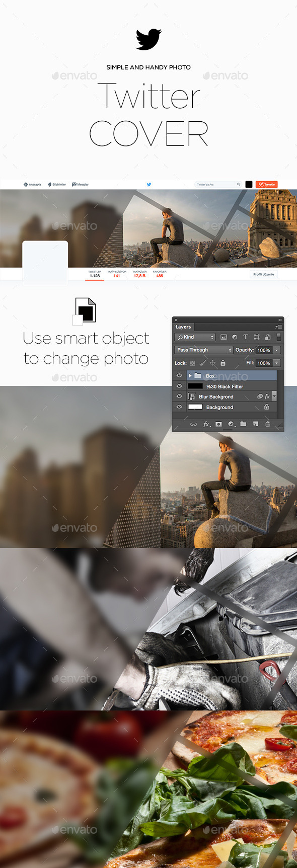Select the Takip Ediliyor 141 tab
Screen dimensions: 297x868
[x=117, y=274]
